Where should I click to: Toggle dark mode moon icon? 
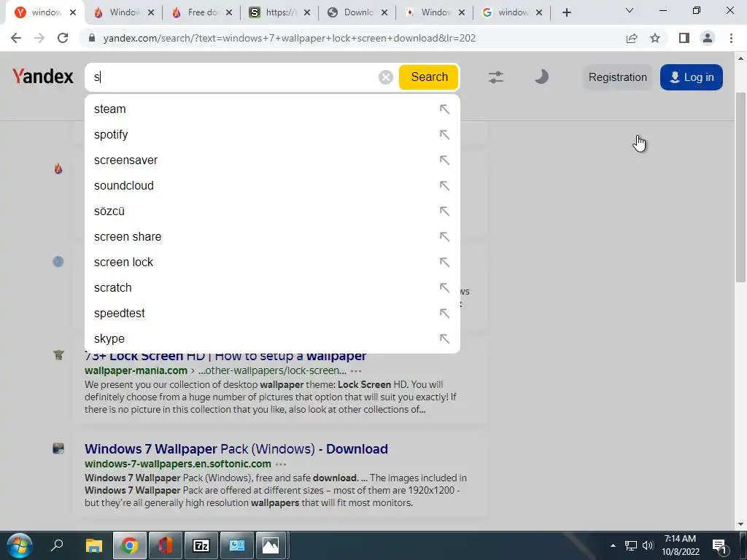pyautogui.click(x=541, y=77)
